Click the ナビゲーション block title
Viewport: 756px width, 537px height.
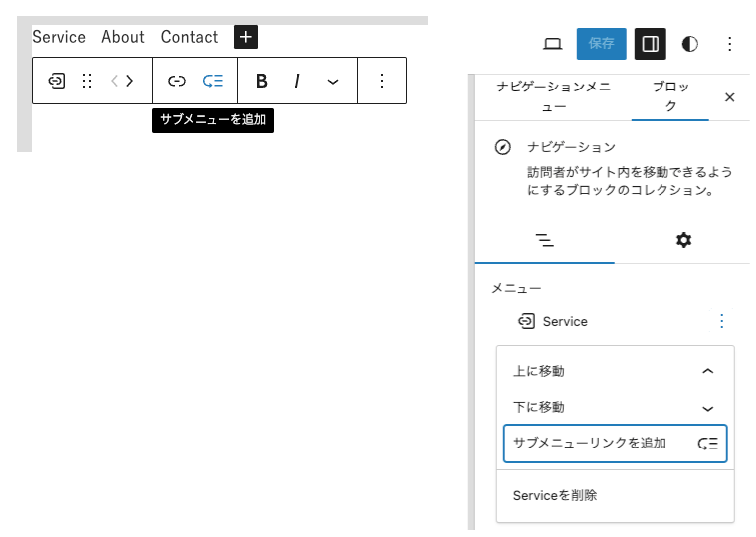[571, 147]
